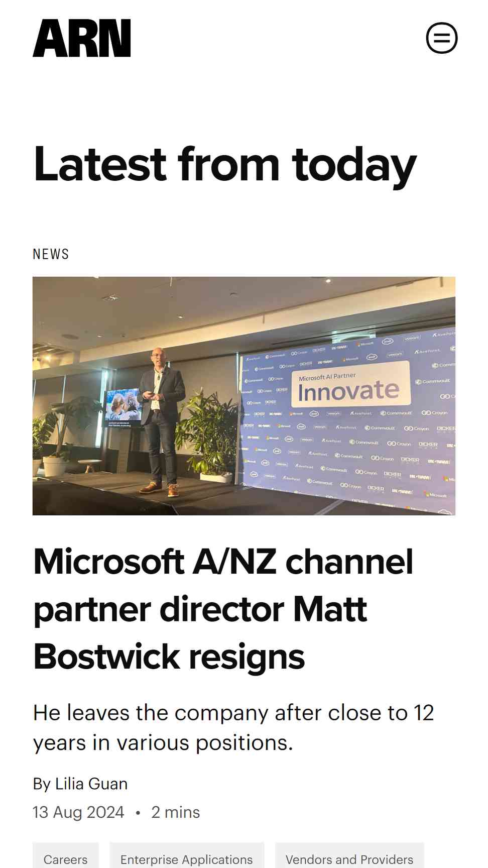Open the article photo thumbnail

(x=244, y=396)
